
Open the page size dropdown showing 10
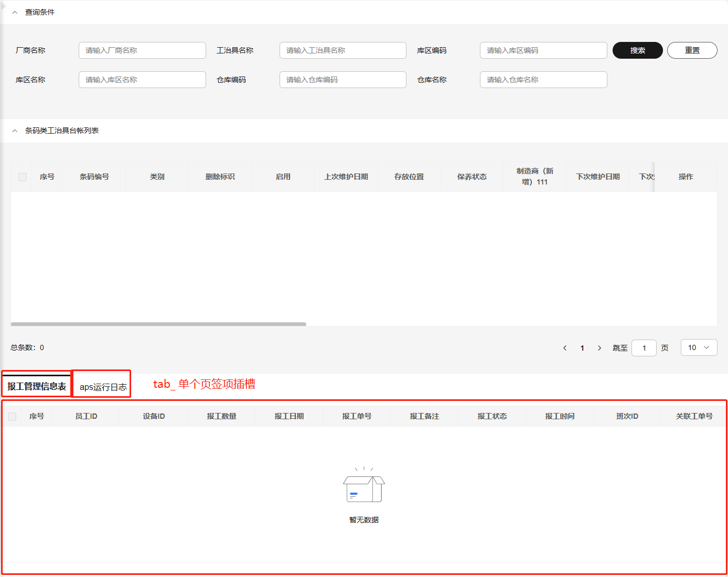coord(699,347)
